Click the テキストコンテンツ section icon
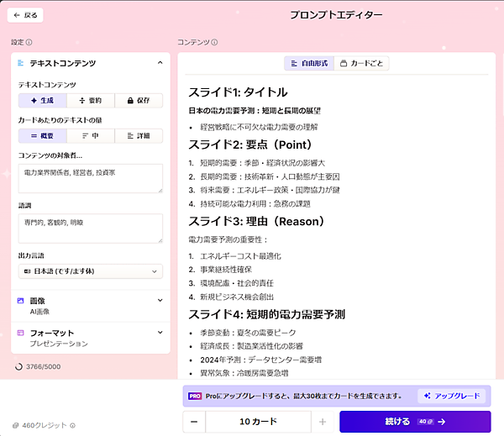504x436 pixels. pos(21,63)
